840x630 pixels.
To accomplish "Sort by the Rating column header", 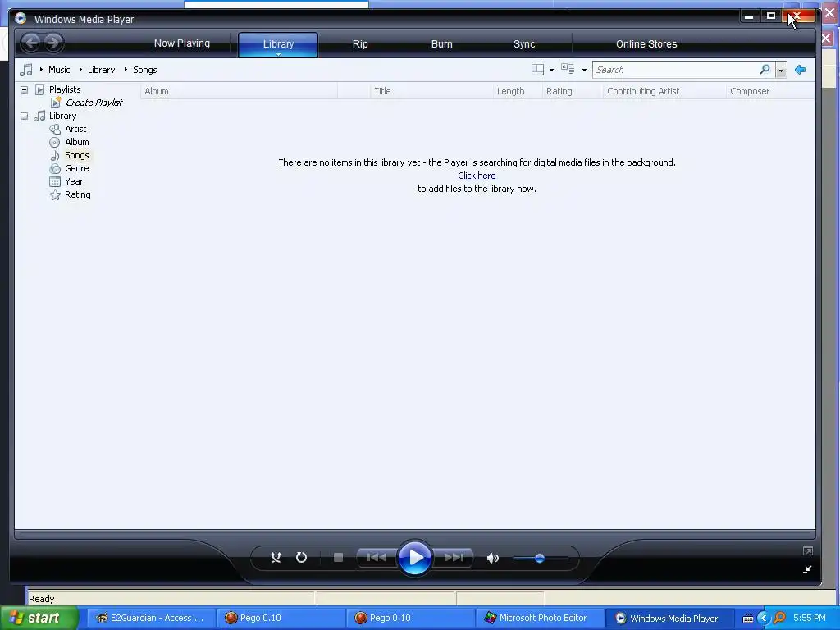I will pos(573,91).
